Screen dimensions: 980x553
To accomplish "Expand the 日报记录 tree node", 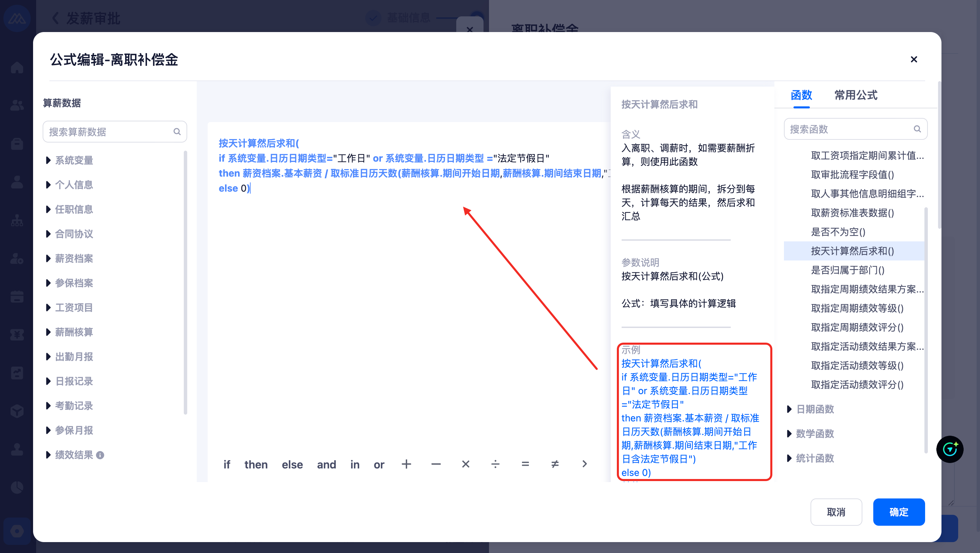I will point(48,381).
